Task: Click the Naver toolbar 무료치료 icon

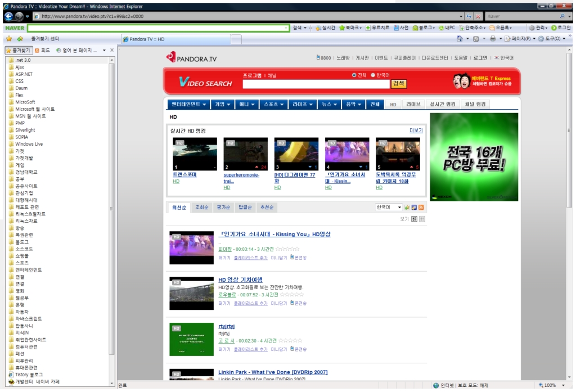Action: coord(377,28)
